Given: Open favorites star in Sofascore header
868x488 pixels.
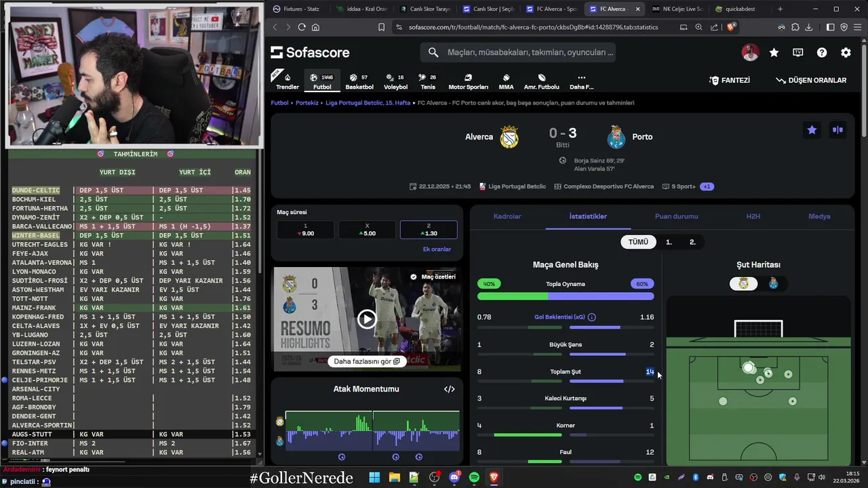Looking at the screenshot, I should [774, 52].
